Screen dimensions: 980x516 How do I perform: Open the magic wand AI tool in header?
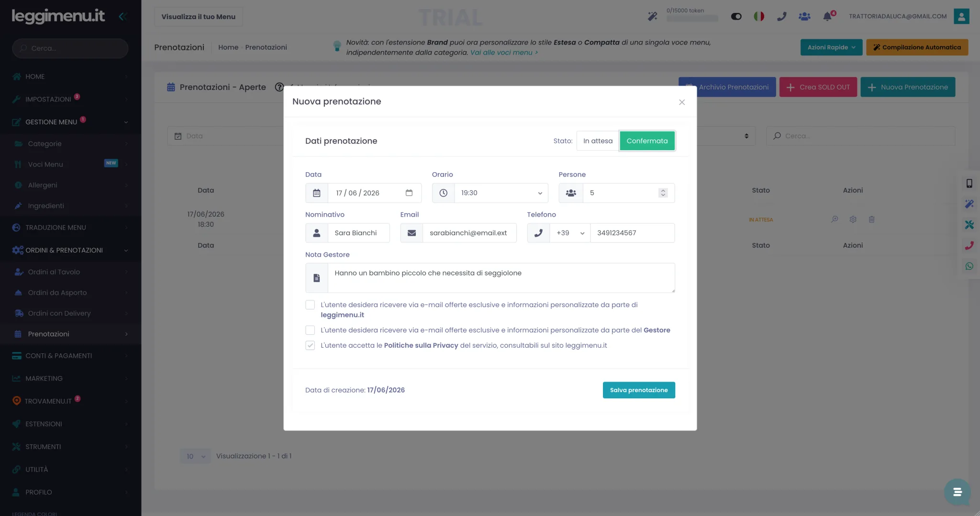pos(652,16)
